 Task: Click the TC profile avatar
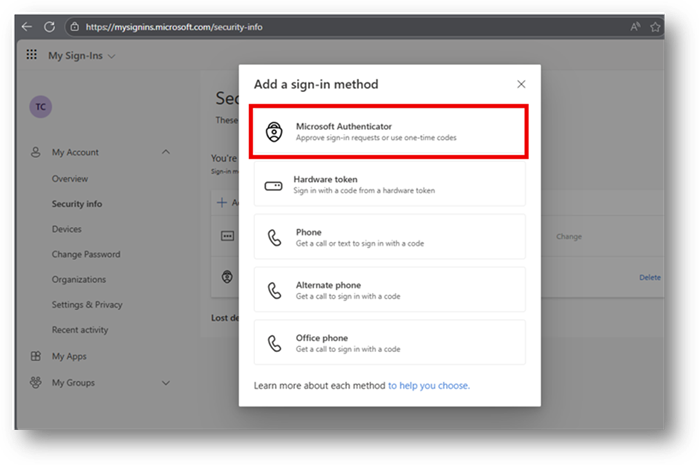pos(41,108)
